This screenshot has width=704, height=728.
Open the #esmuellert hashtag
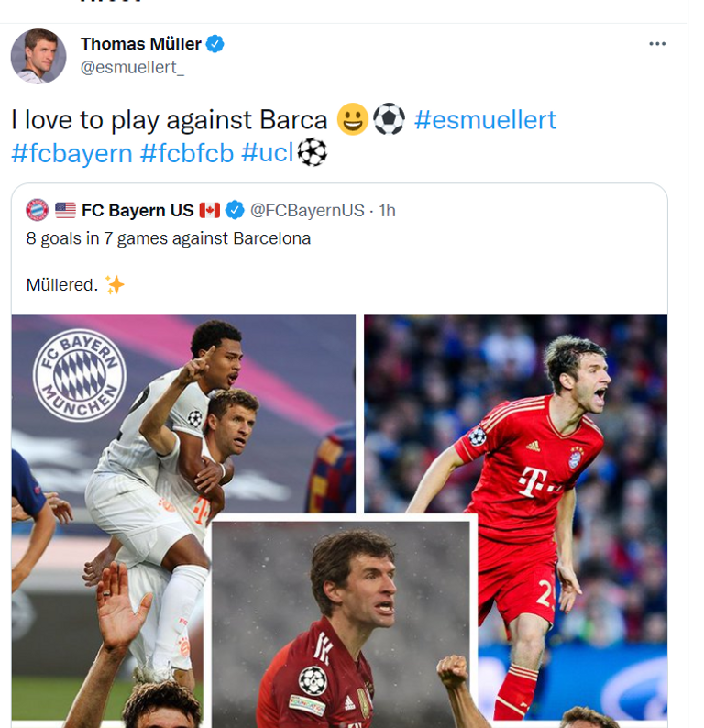click(x=485, y=120)
